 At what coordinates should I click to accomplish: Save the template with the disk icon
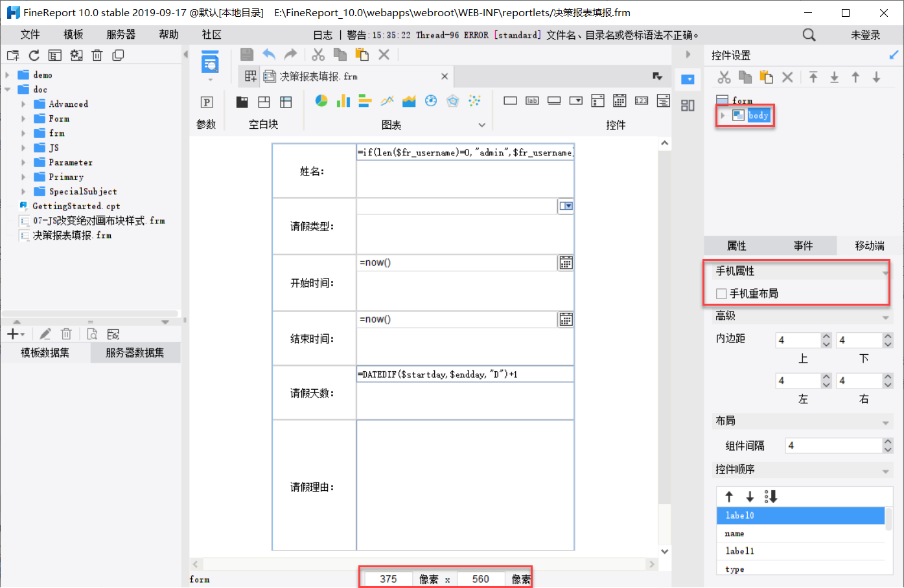coord(247,54)
